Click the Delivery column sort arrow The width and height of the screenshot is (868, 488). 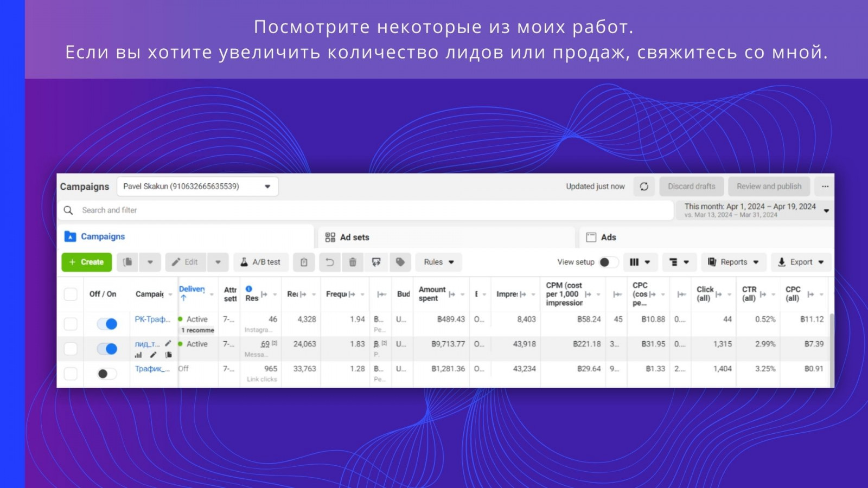point(184,298)
